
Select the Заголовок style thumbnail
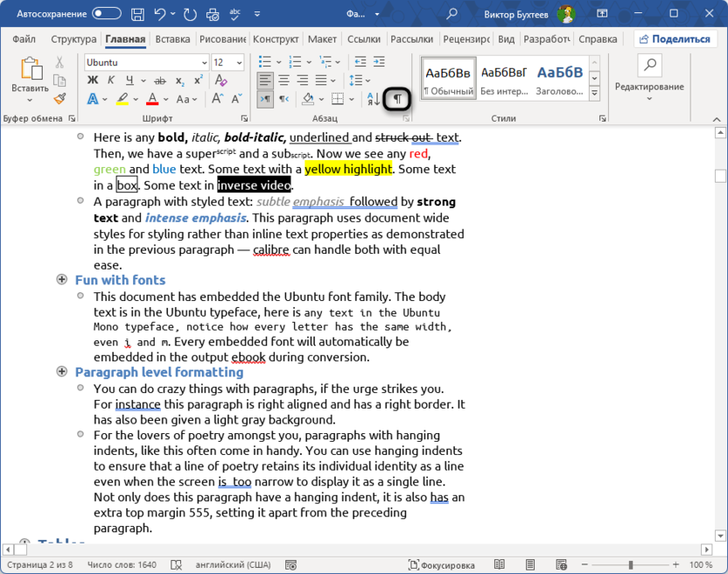[x=560, y=79]
